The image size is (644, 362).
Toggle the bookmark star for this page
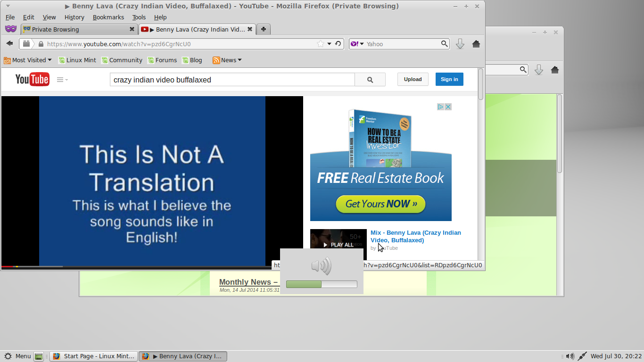tap(320, 43)
